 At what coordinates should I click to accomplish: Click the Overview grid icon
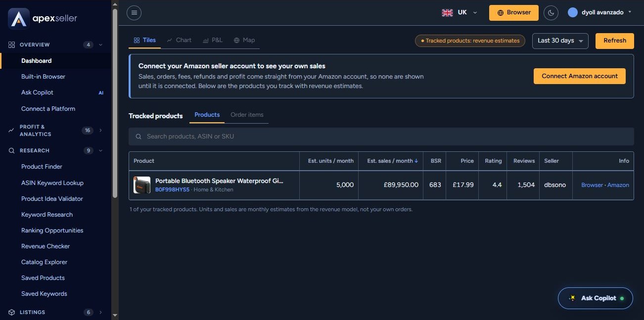(x=12, y=45)
